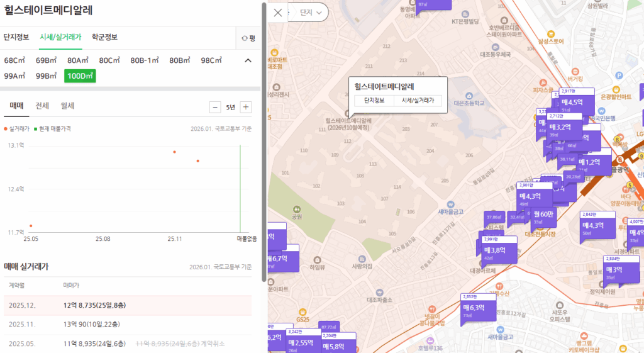Click the 버거킹 restaurant map icon

click(575, 72)
